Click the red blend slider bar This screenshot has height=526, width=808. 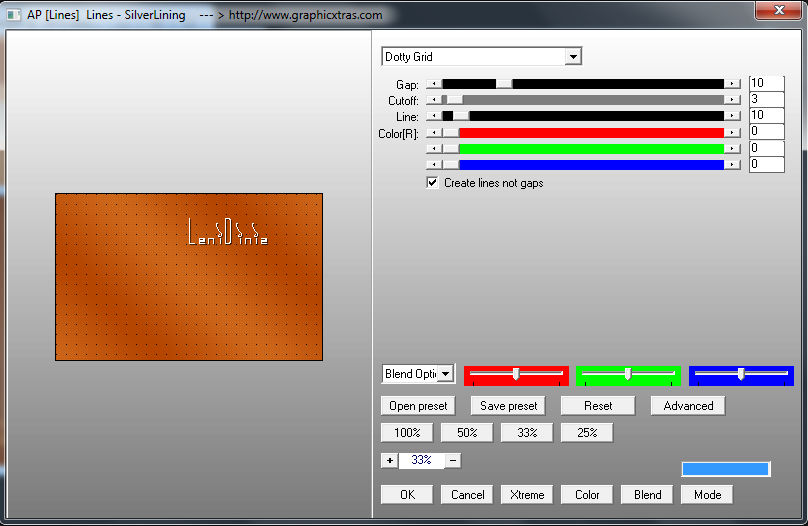[x=516, y=375]
